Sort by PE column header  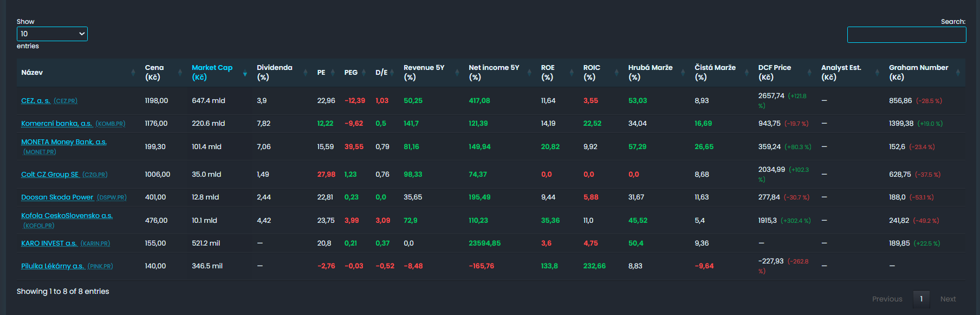click(326, 73)
